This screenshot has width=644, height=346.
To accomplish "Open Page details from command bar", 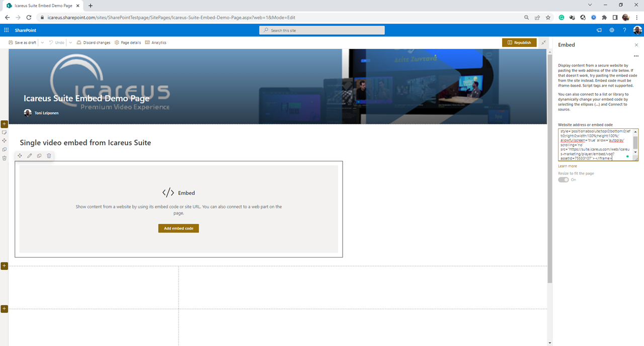I will tap(128, 43).
